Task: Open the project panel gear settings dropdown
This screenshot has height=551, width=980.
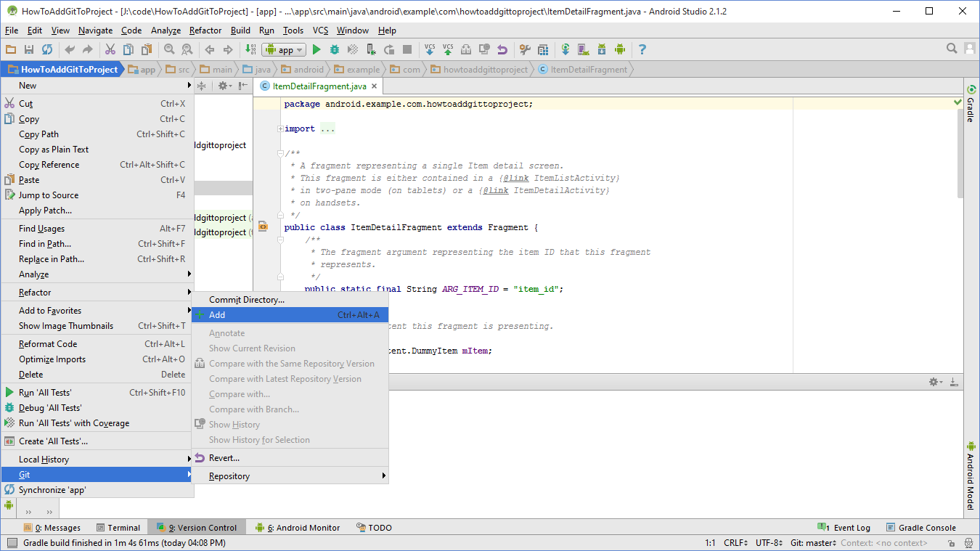Action: click(225, 86)
